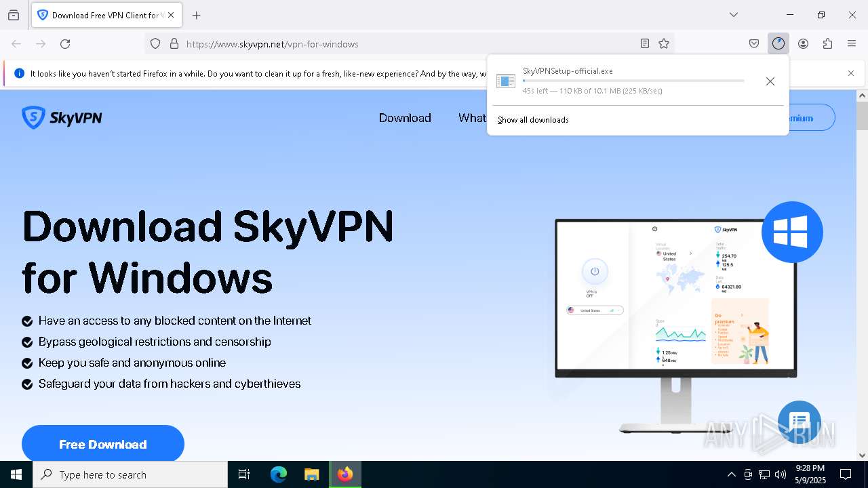This screenshot has height=488, width=868.
Task: Cancel the SkyVPNSetup-official.exe download
Action: click(770, 81)
